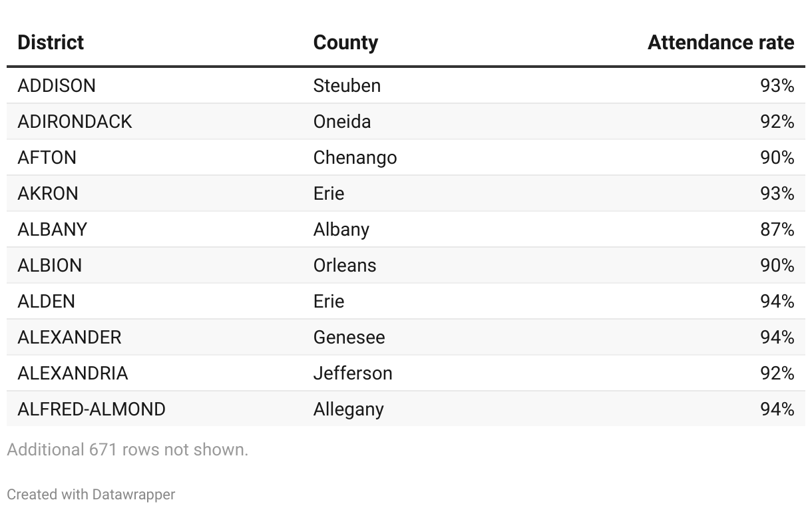Select the Chenango county cell
This screenshot has height=510, width=812.
point(355,158)
